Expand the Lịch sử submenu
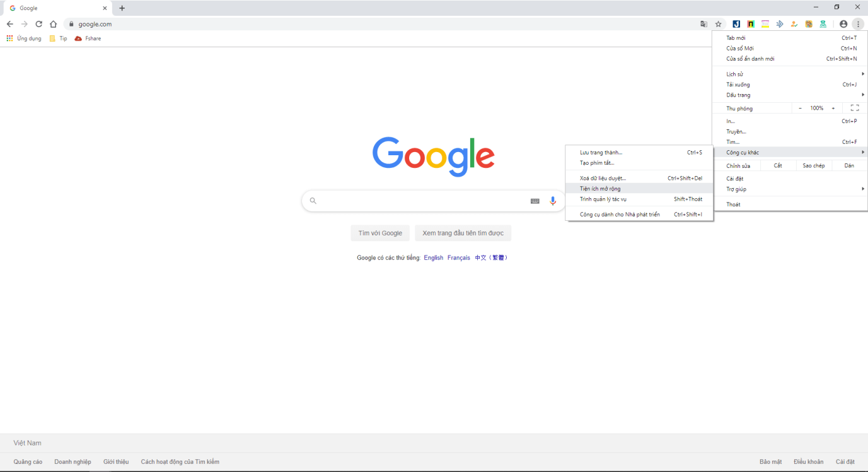Image resolution: width=868 pixels, height=472 pixels. tap(790, 74)
